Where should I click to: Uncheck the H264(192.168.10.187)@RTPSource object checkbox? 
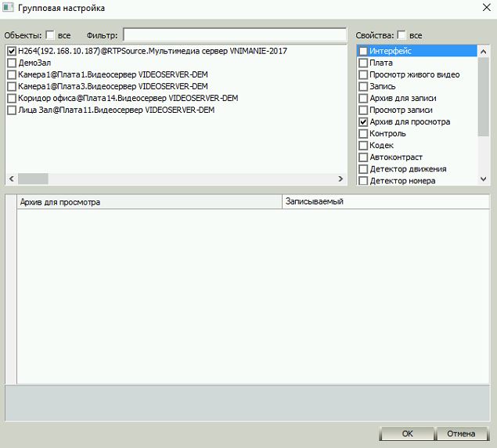(x=12, y=51)
